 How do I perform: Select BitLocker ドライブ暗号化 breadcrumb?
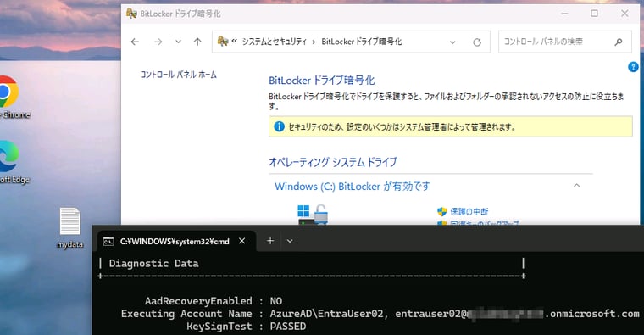(x=362, y=42)
